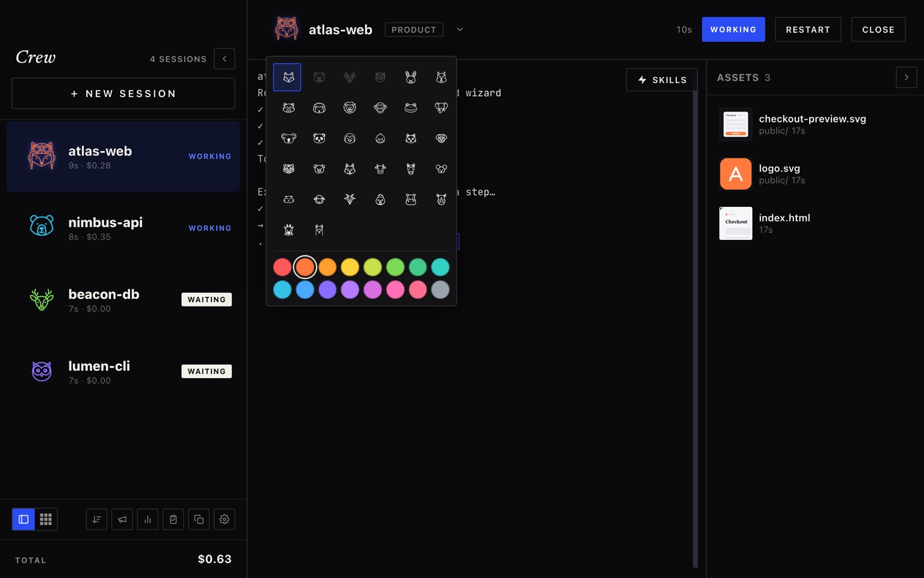Choose the rhino avatar icon
The height and width of the screenshot is (578, 924).
[x=441, y=200]
